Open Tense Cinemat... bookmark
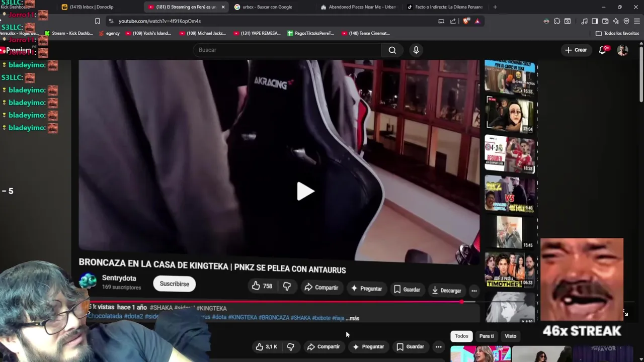644x362 pixels. click(366, 33)
